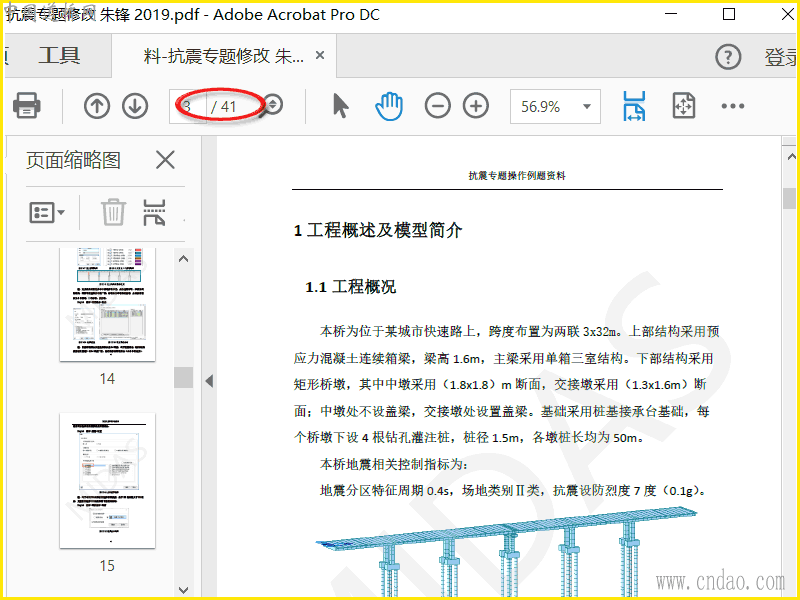
Task: Click the page find/stepper icon beside page count
Action: [x=273, y=105]
